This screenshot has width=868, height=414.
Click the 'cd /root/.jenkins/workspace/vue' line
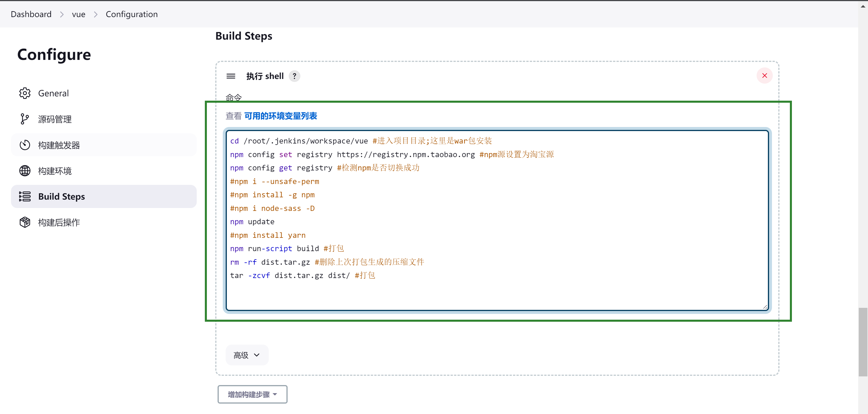click(x=361, y=141)
